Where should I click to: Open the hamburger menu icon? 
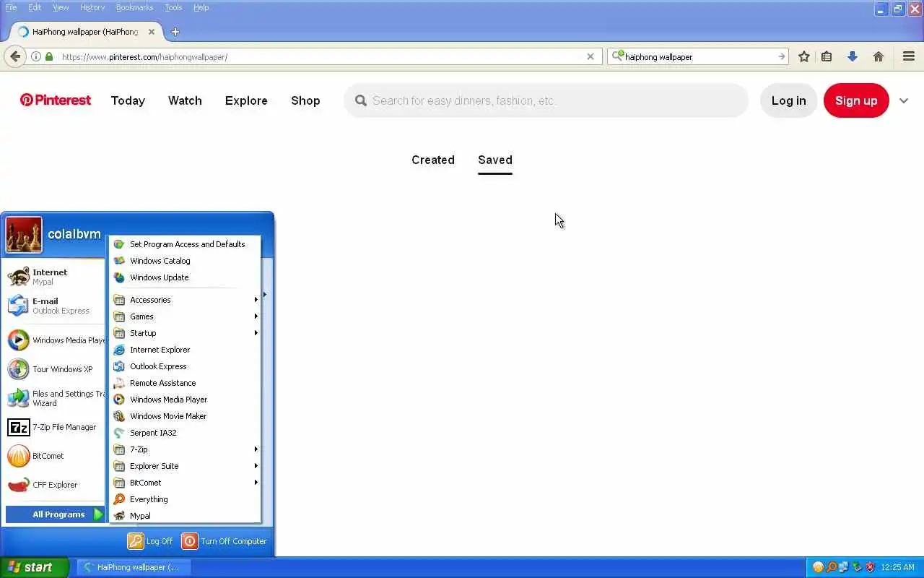click(909, 56)
